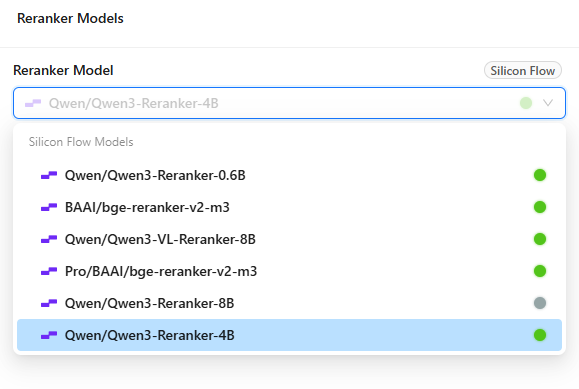
Task: Click the Silicon Flow Models group header
Action: pyautogui.click(x=81, y=142)
